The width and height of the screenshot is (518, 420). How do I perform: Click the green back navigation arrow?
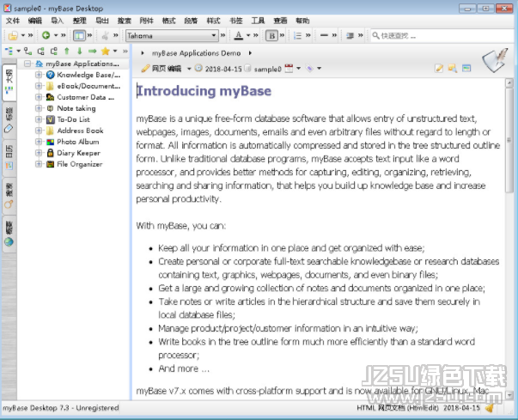point(46,35)
